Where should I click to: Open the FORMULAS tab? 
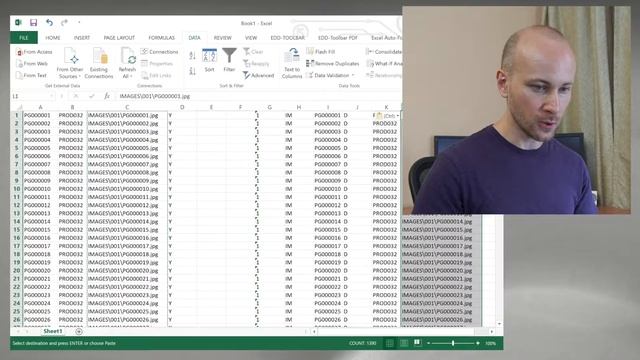pos(161,38)
